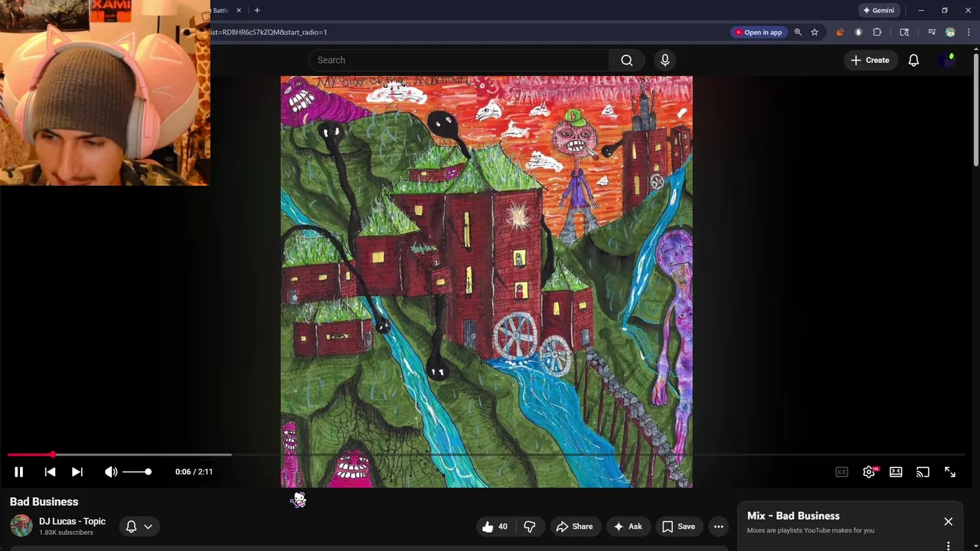Viewport: 980px width, 551px height.
Task: Skip to the next video
Action: coord(77,472)
